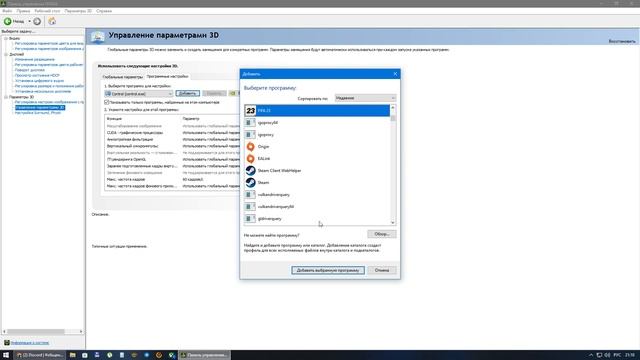Open the Sort by dropdown in dialog
The width and height of the screenshot is (640, 360).
(365, 98)
